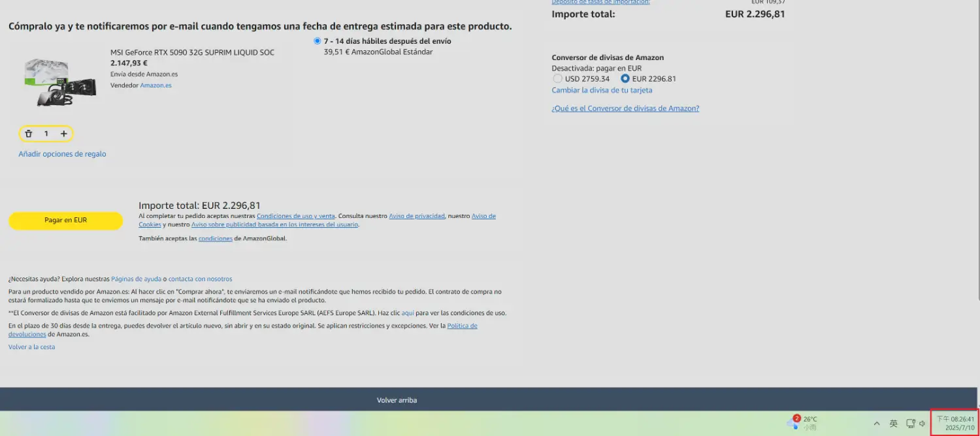
Task: Open the aquí link for AEFS conditions
Action: click(408, 313)
